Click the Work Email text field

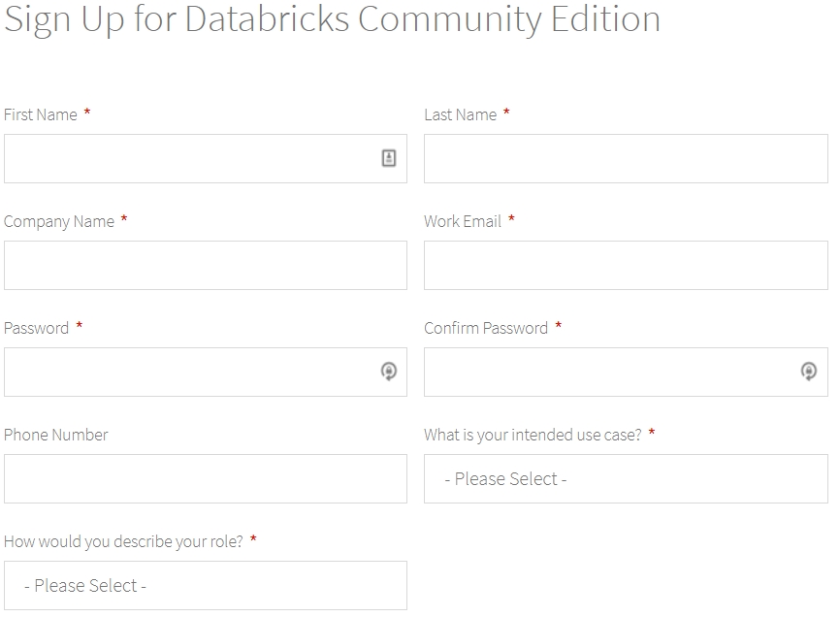[x=626, y=266]
